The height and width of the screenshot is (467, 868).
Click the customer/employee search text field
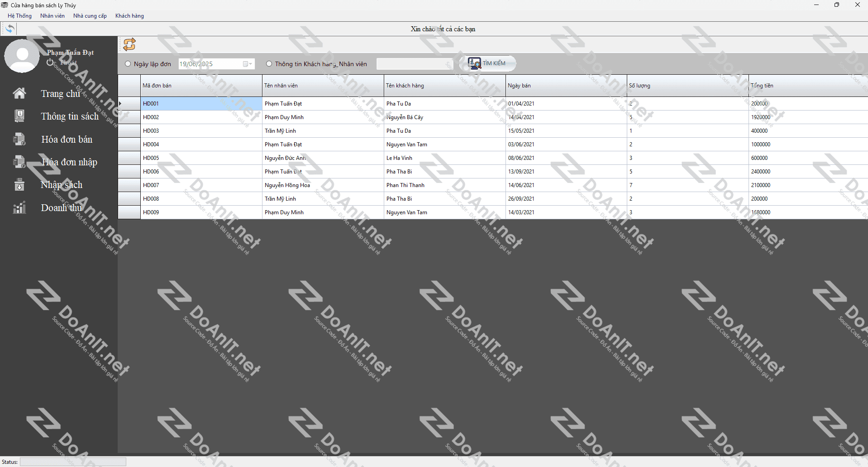415,64
